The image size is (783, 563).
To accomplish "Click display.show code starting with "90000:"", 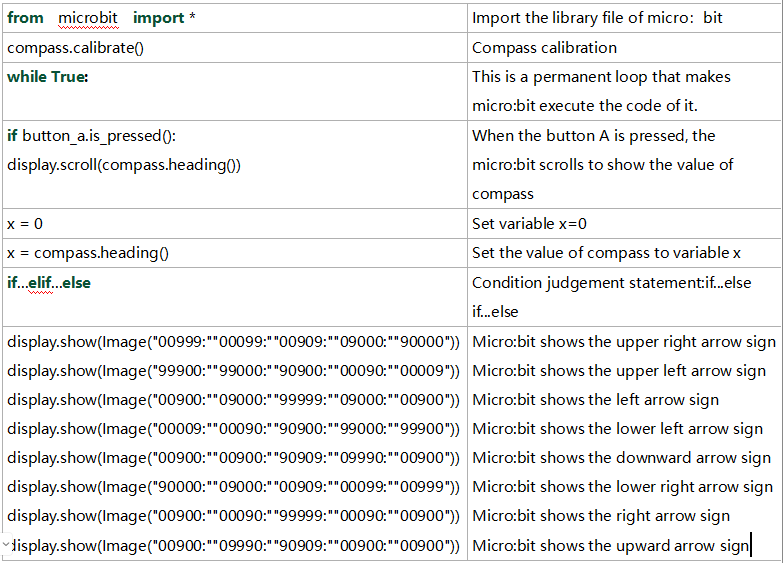I will [233, 487].
